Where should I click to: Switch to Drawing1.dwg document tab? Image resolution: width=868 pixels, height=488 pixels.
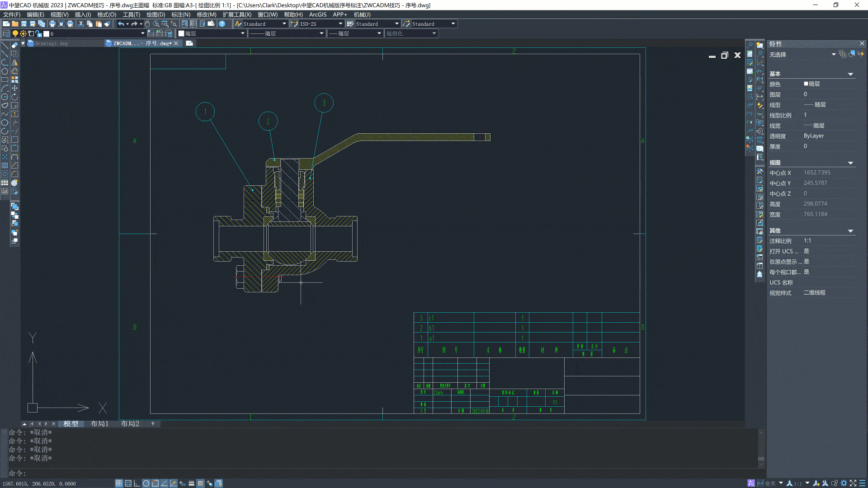[51, 43]
